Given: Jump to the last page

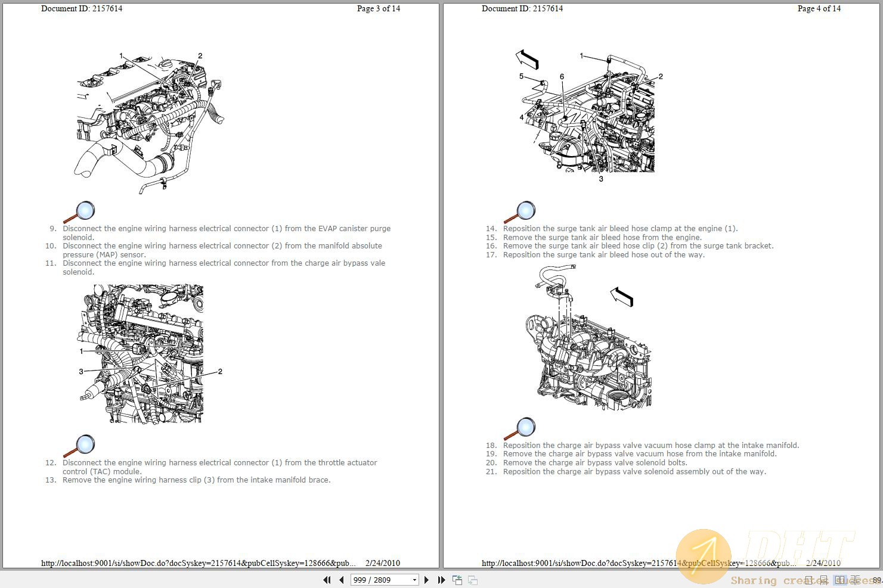Looking at the screenshot, I should coord(441,580).
